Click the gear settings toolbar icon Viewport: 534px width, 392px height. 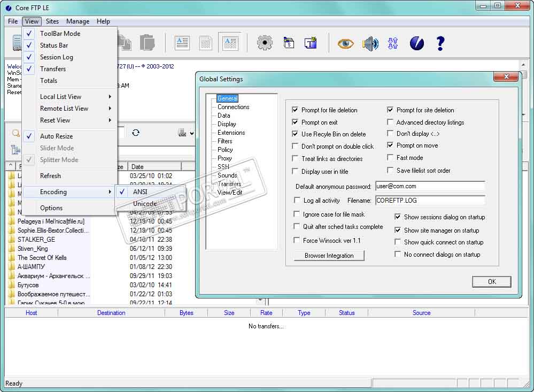click(x=265, y=43)
